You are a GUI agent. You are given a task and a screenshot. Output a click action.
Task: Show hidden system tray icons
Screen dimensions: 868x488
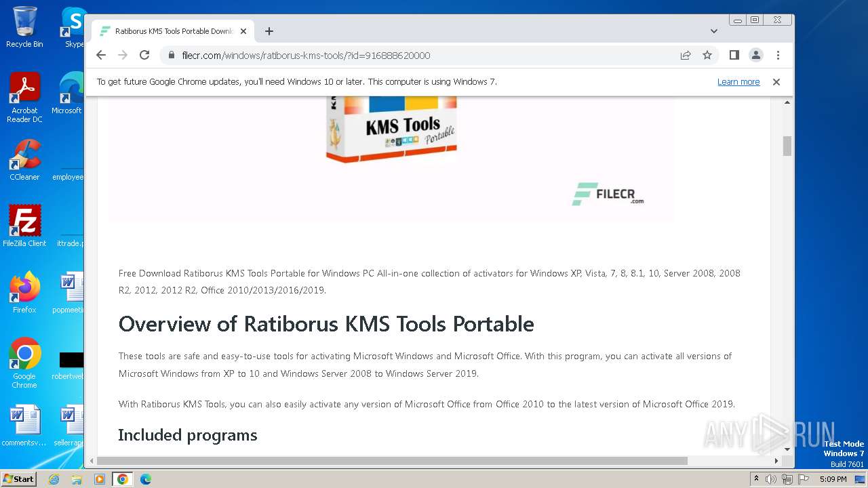pyautogui.click(x=757, y=479)
